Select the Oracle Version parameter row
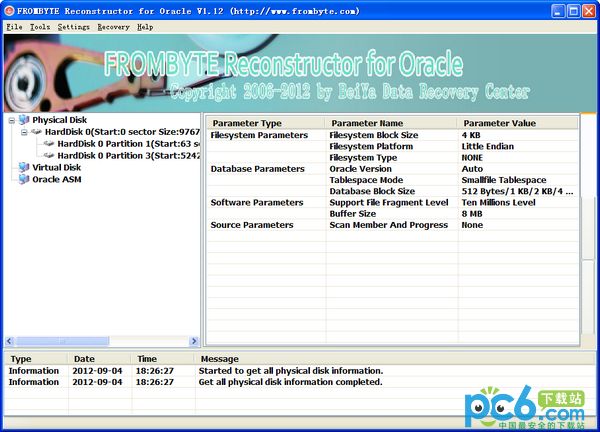The width and height of the screenshot is (600, 432). coord(393,169)
